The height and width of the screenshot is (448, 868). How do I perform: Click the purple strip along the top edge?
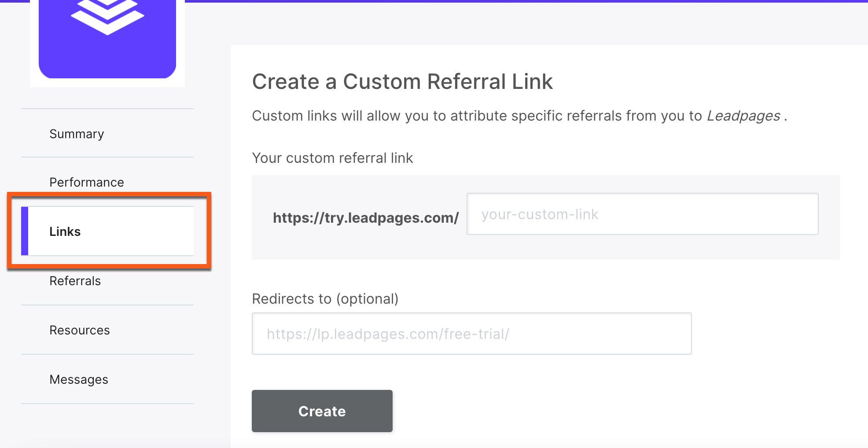528,1
